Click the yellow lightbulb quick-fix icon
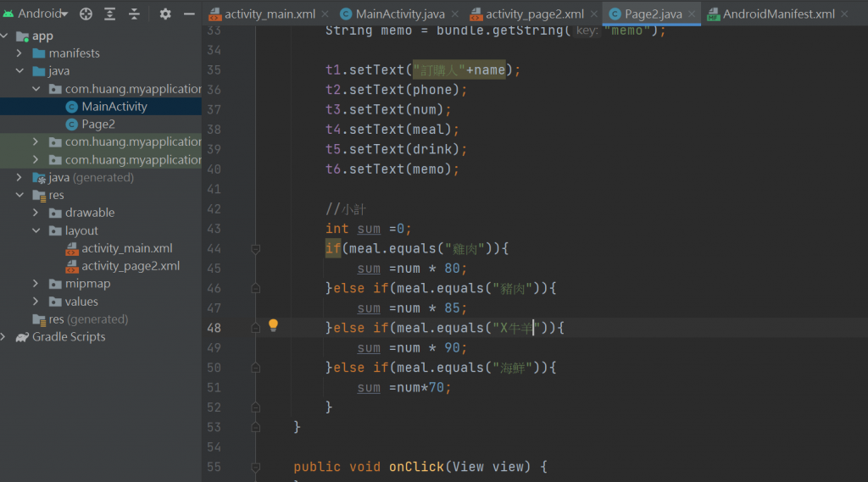The image size is (868, 482). [x=273, y=325]
